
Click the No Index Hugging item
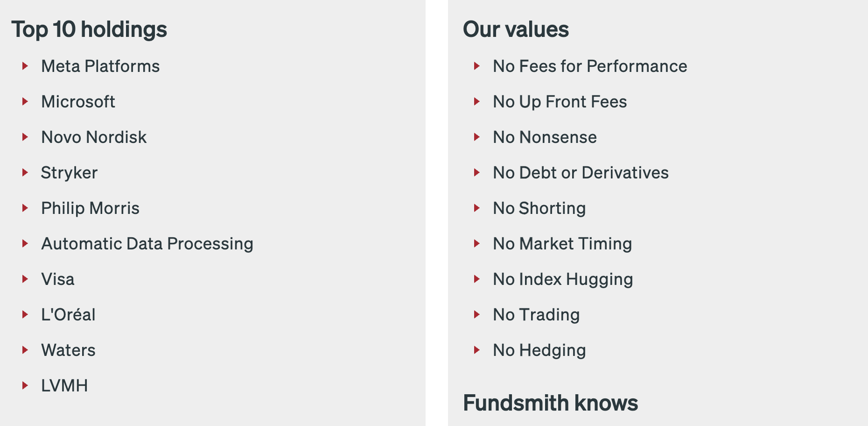[x=563, y=279]
